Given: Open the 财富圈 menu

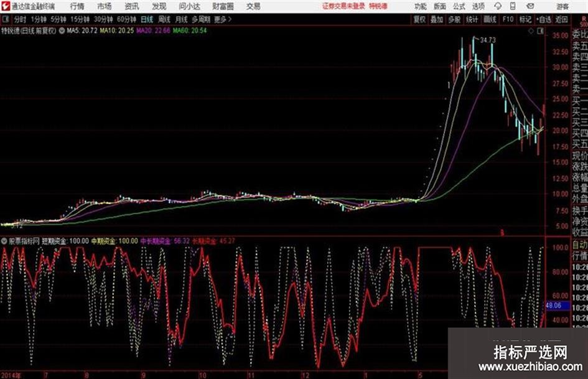Looking at the screenshot, I should click(223, 6).
